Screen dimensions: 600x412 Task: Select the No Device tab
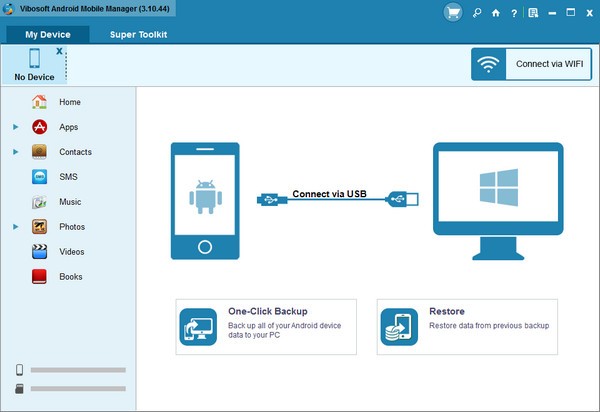click(34, 64)
